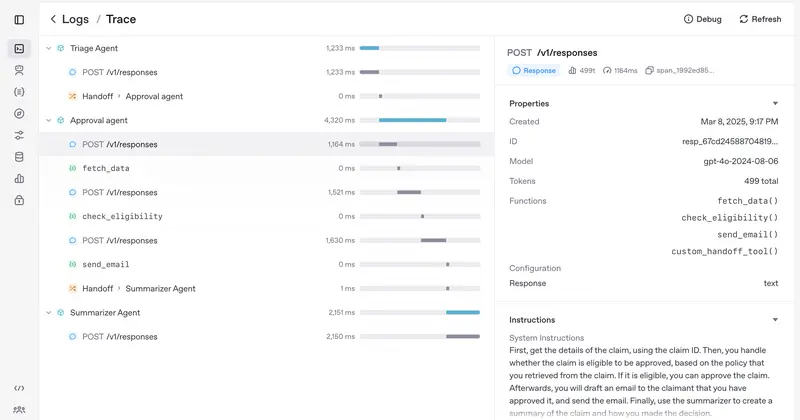Image resolution: width=800 pixels, height=420 pixels.
Task: Click the fetch_data function icon
Action: (x=72, y=168)
